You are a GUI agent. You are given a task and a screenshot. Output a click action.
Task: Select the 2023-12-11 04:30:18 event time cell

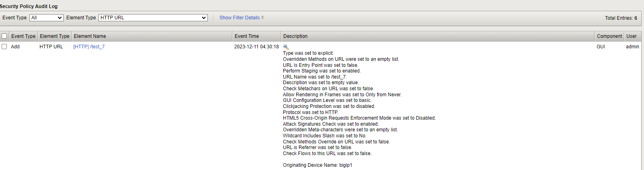pos(256,47)
